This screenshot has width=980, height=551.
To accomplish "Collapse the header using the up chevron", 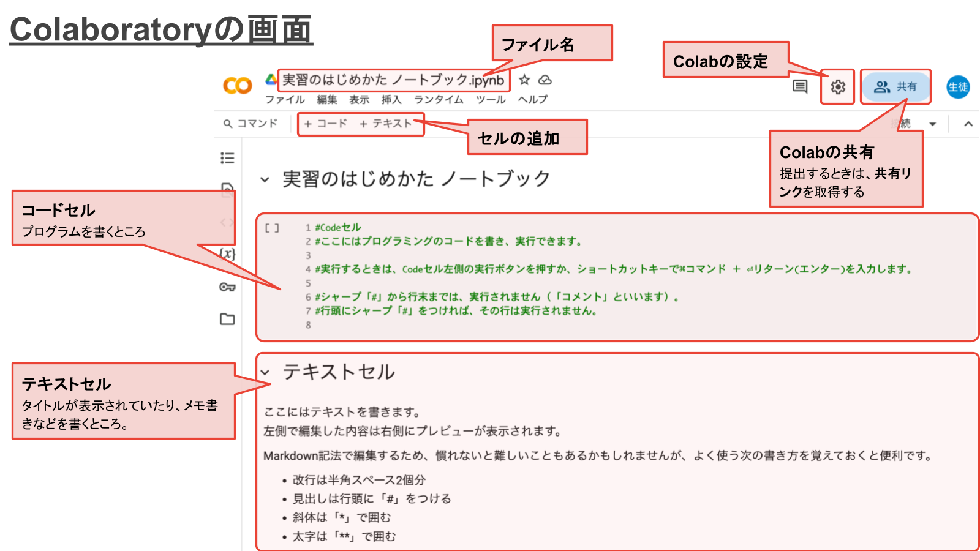I will click(x=968, y=124).
